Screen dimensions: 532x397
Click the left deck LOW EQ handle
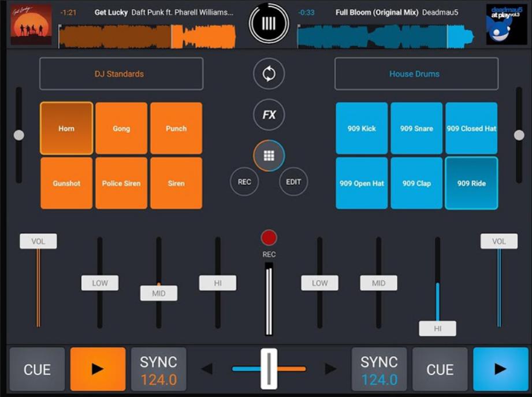click(100, 283)
